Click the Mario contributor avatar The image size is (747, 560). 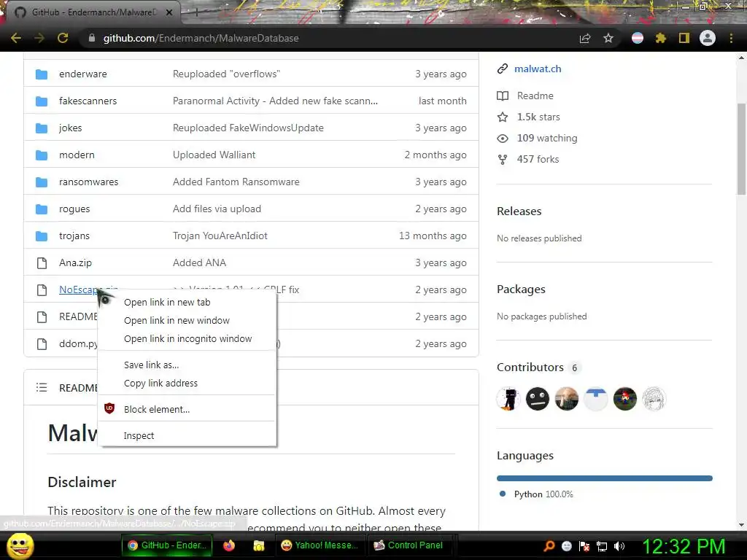tap(625, 399)
